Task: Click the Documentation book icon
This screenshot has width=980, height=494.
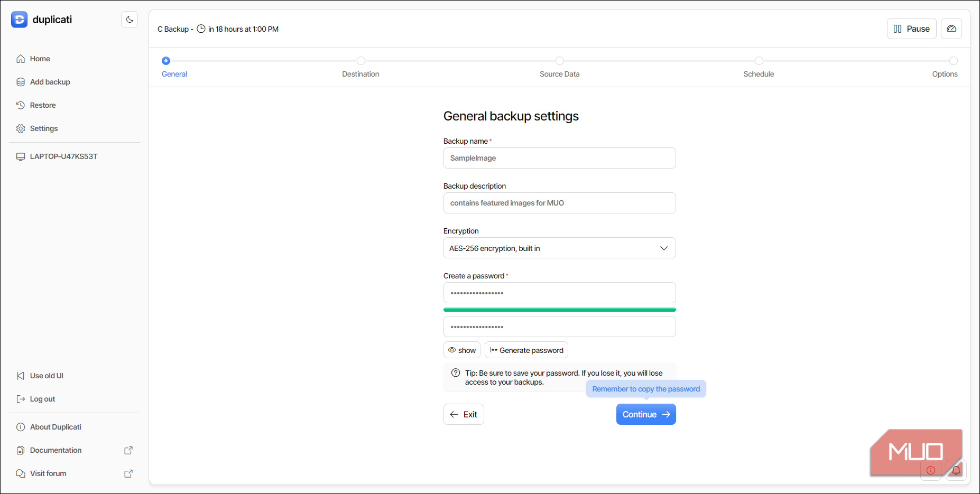Action: (x=21, y=450)
